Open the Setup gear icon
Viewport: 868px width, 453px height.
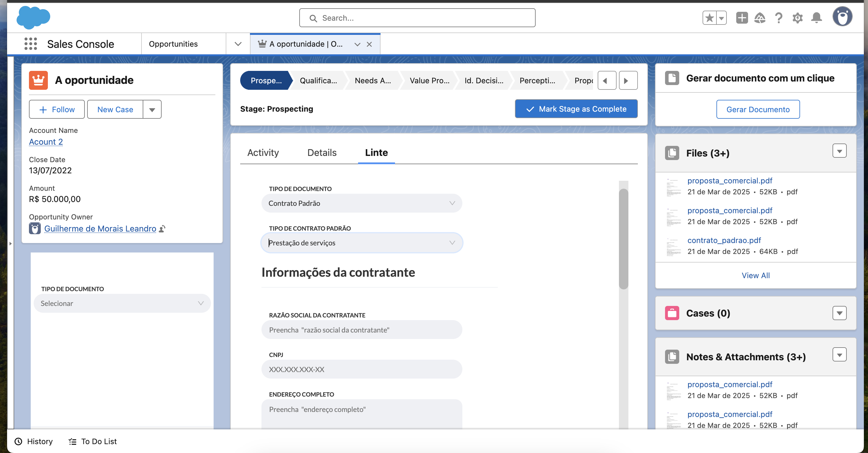coord(797,18)
